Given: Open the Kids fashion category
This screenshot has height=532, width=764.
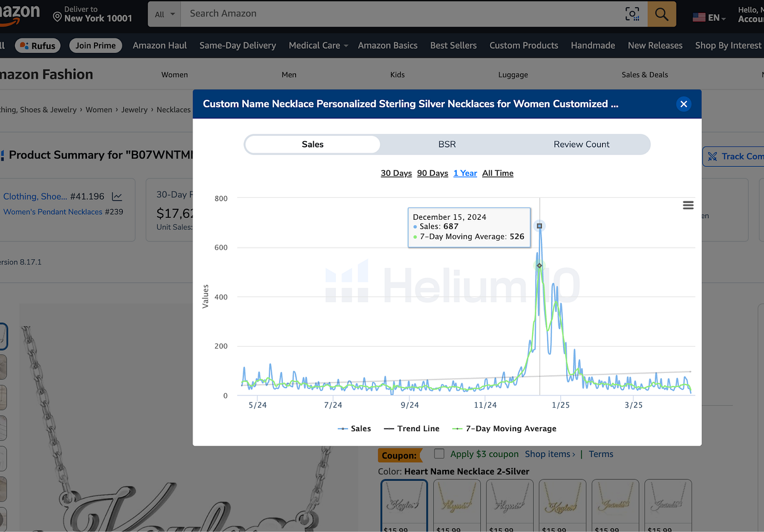Looking at the screenshot, I should point(397,75).
